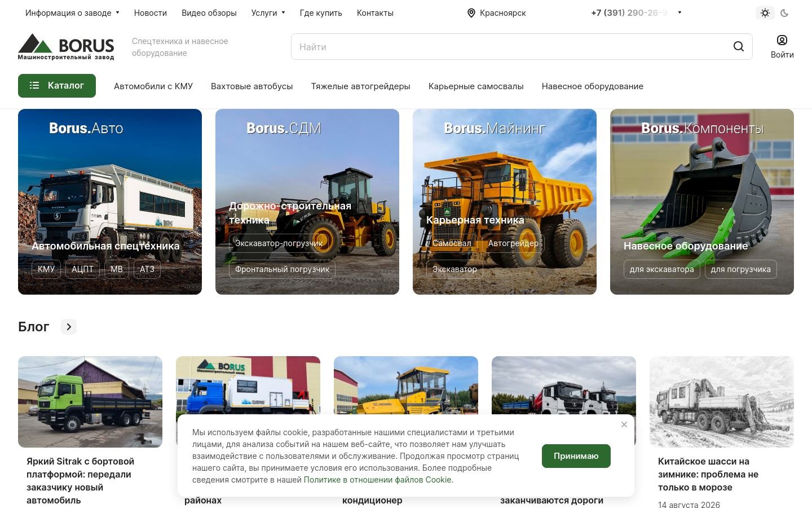The width and height of the screenshot is (812, 508).
Task: Close the cookie notice
Action: (x=624, y=424)
